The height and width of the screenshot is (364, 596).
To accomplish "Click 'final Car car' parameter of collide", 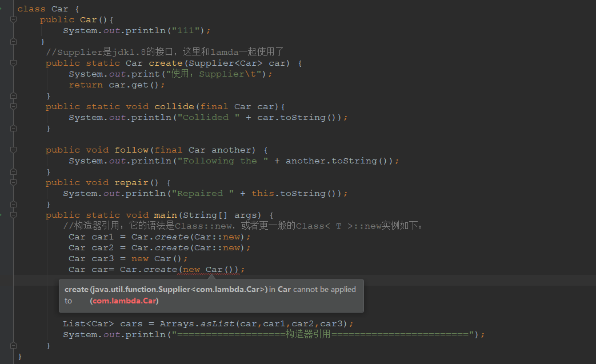I will 237,107.
